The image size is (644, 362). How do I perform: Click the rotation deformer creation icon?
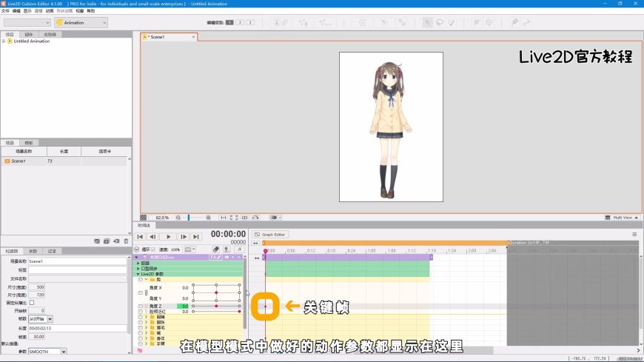[384, 23]
